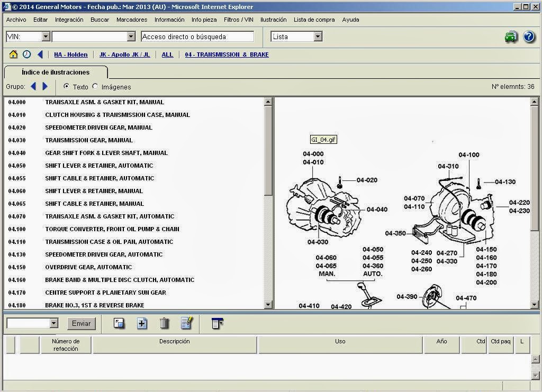Click the Enviar button
The width and height of the screenshot is (542, 392).
(x=81, y=323)
